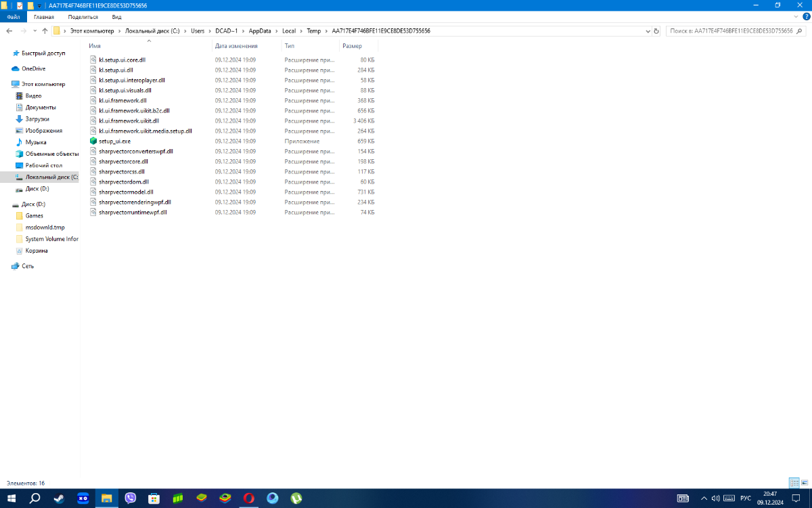Open Главная ribbon tab
Viewport: 812px width, 508px height.
(44, 16)
